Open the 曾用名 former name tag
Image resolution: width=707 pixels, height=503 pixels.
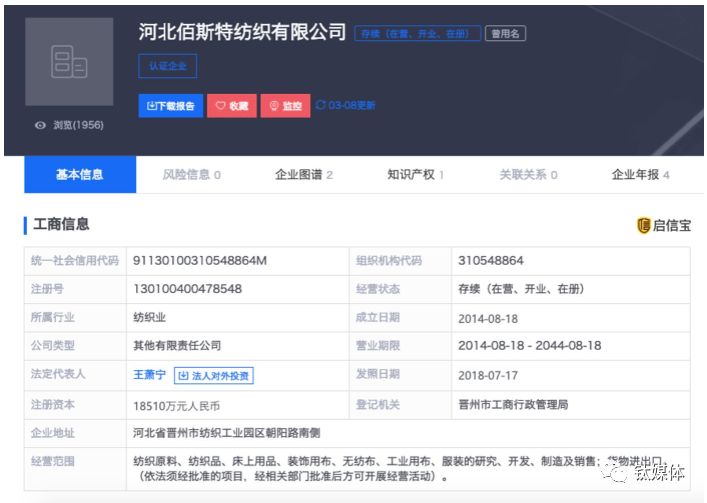point(505,33)
